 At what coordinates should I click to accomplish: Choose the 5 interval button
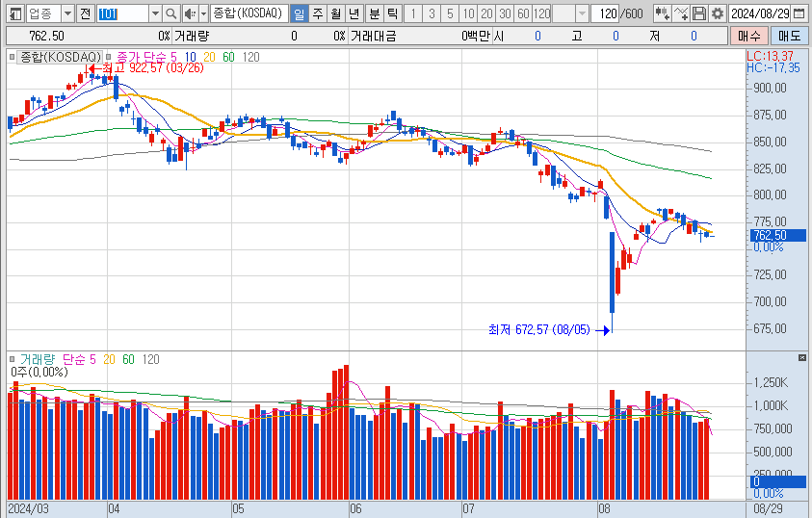pos(450,13)
